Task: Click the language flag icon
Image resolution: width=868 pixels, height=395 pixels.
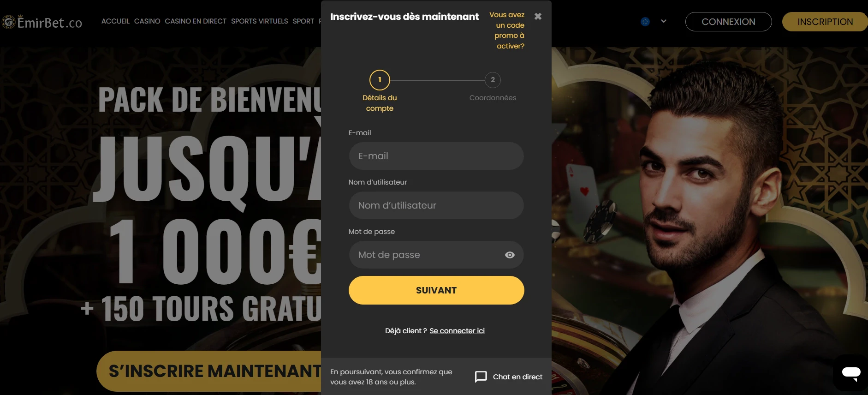Action: click(645, 21)
